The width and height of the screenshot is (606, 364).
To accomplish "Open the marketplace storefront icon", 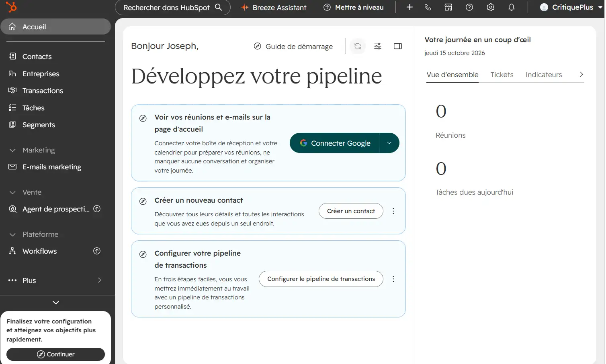I will point(448,7).
